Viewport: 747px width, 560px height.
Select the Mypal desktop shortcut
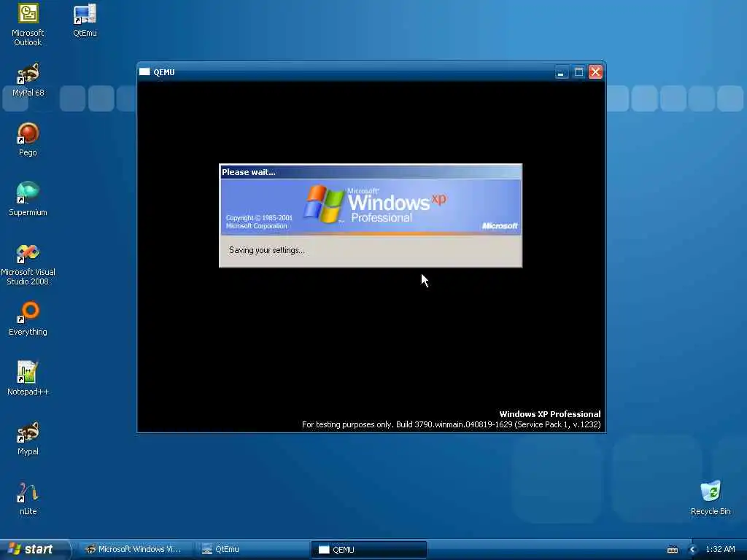coord(28,438)
